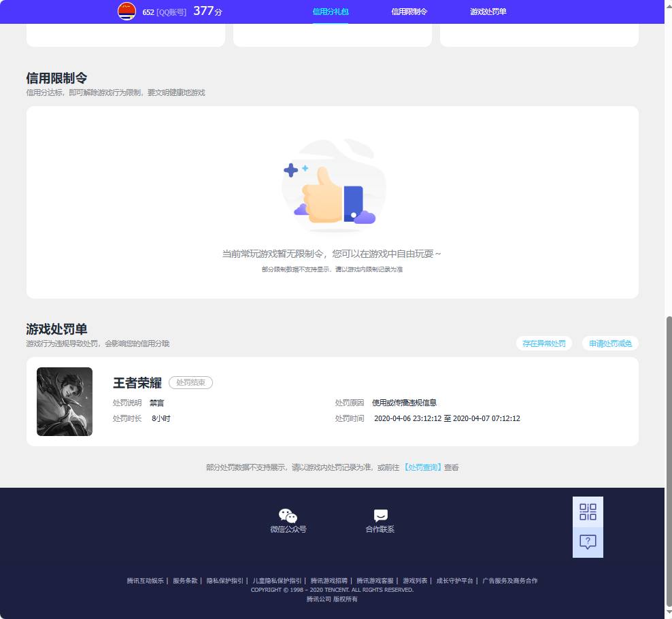Click the punishment time range text
The width and height of the screenshot is (672, 619).
click(x=447, y=418)
